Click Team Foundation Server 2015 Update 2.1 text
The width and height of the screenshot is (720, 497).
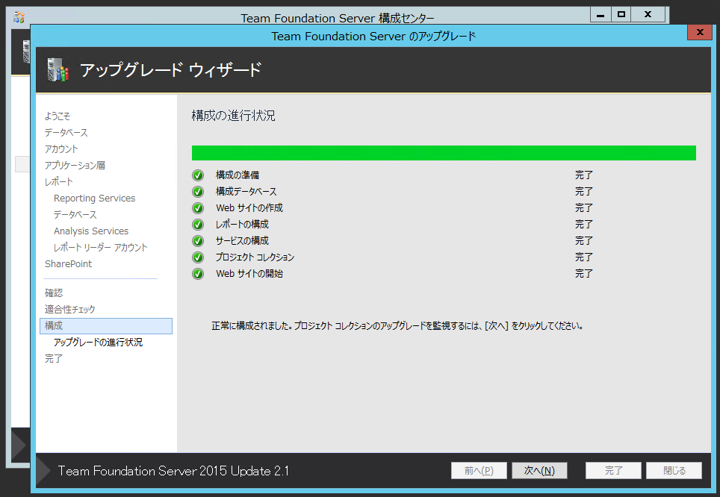pos(174,471)
